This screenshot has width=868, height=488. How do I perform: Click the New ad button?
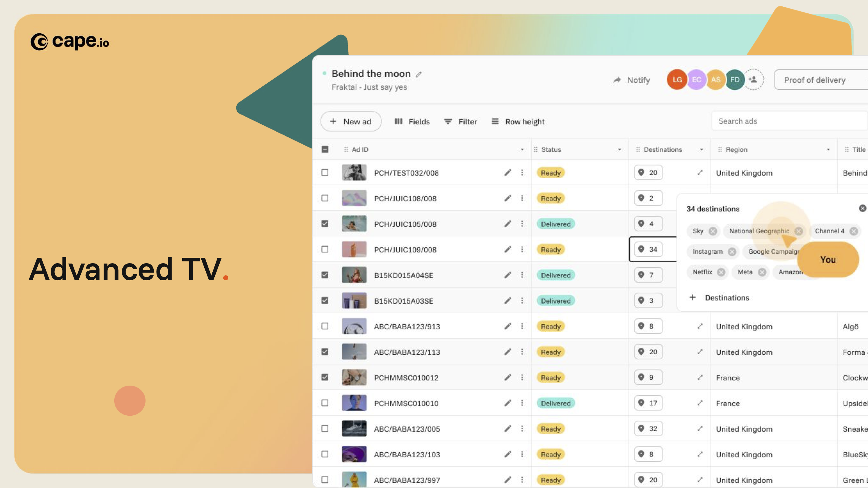[351, 121]
